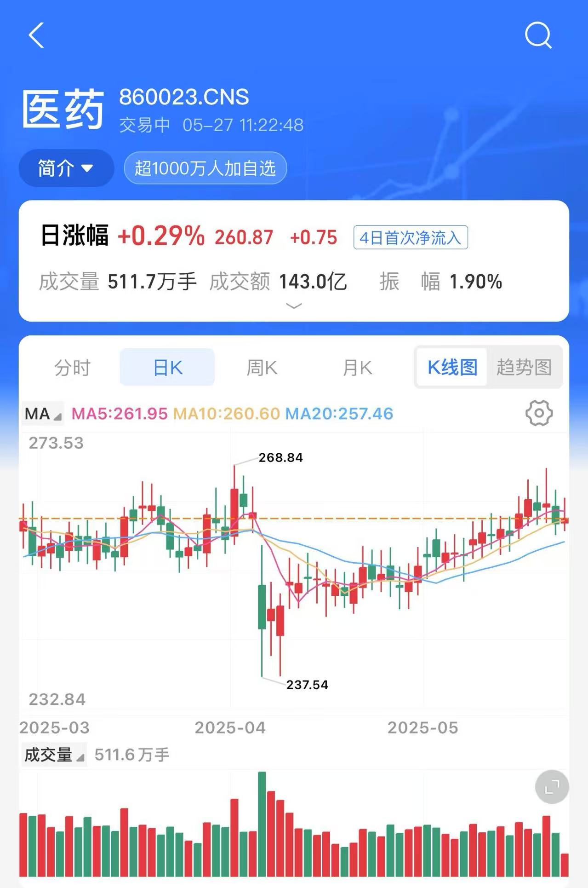Viewport: 588px width, 888px height.
Task: Select the 周K tab
Action: pyautogui.click(x=262, y=368)
